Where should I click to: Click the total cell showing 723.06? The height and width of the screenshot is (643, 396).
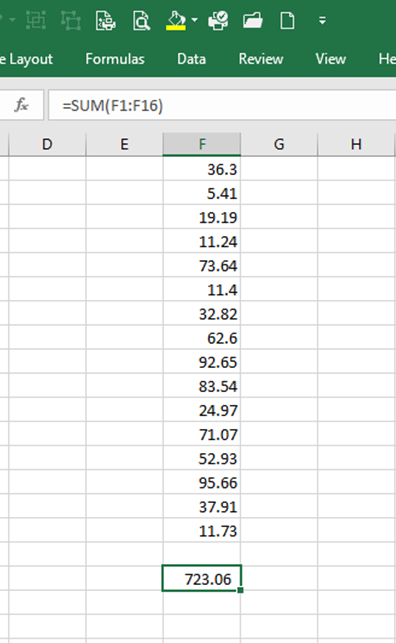202,579
